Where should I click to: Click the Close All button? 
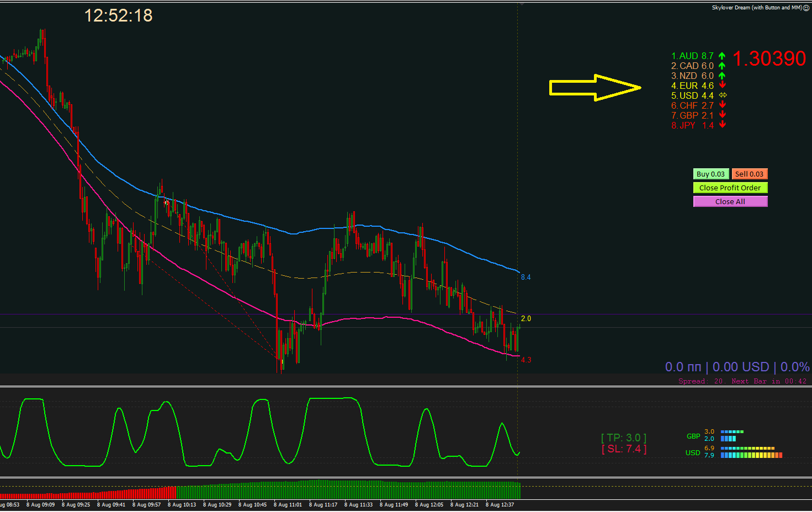pos(730,201)
